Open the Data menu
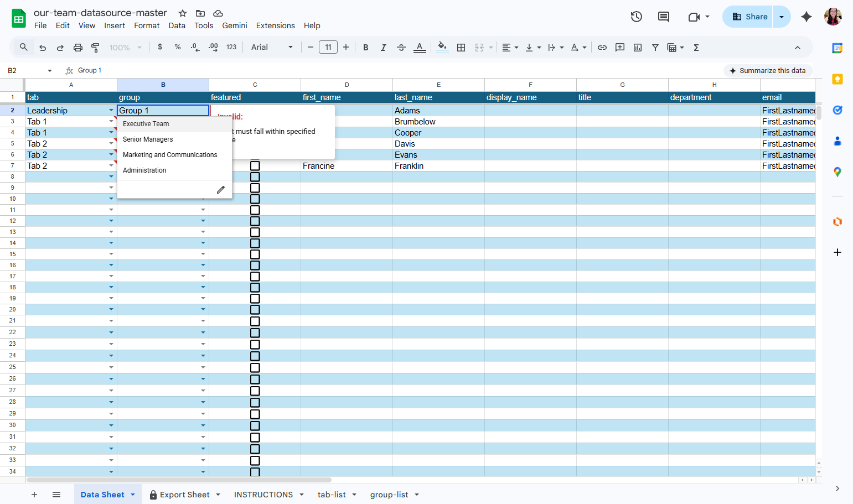The image size is (853, 504). 177,25
